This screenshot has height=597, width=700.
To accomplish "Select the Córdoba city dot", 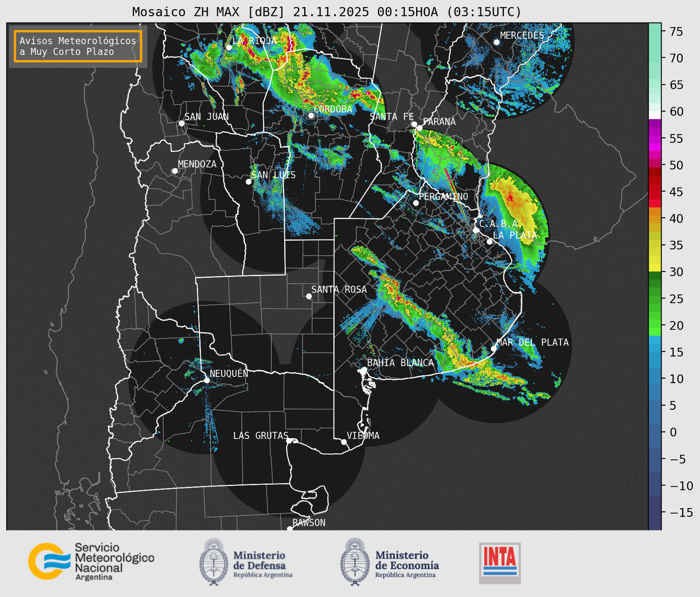I will point(311,115).
